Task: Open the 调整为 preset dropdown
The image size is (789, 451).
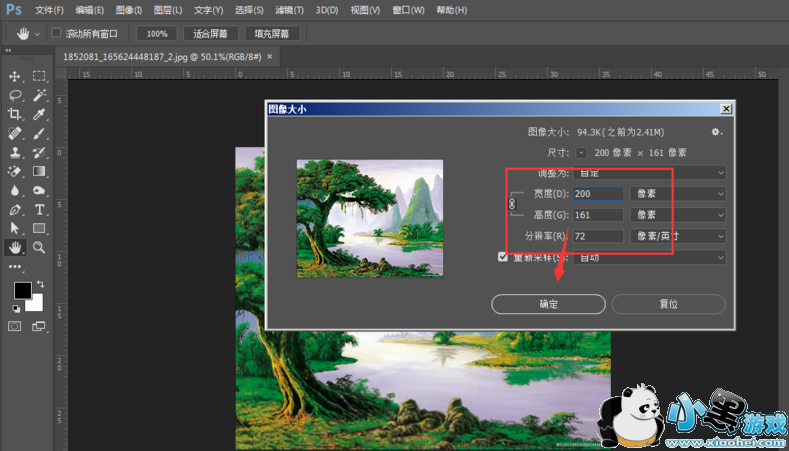Action: (650, 173)
